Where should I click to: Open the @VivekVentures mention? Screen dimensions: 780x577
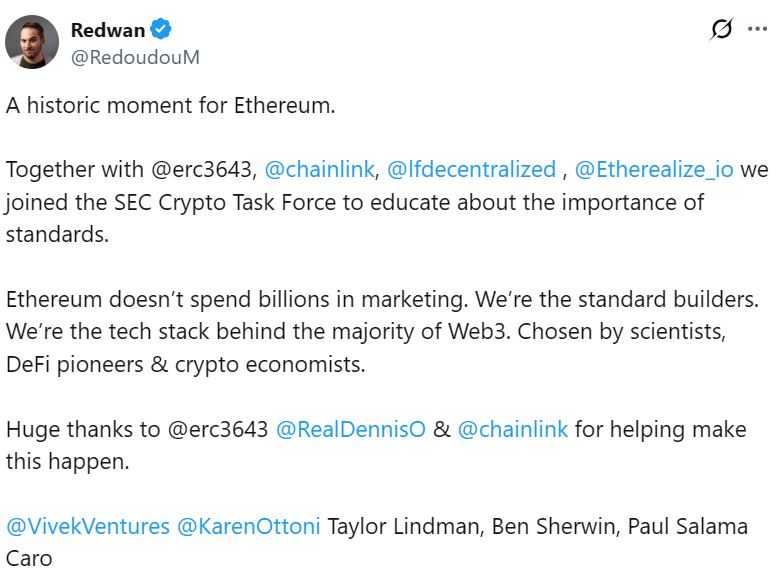coord(88,526)
